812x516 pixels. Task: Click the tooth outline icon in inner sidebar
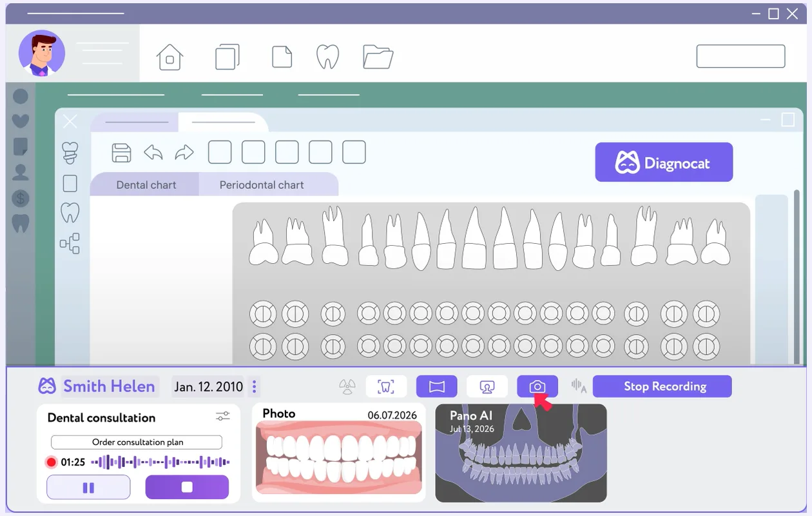tap(70, 212)
